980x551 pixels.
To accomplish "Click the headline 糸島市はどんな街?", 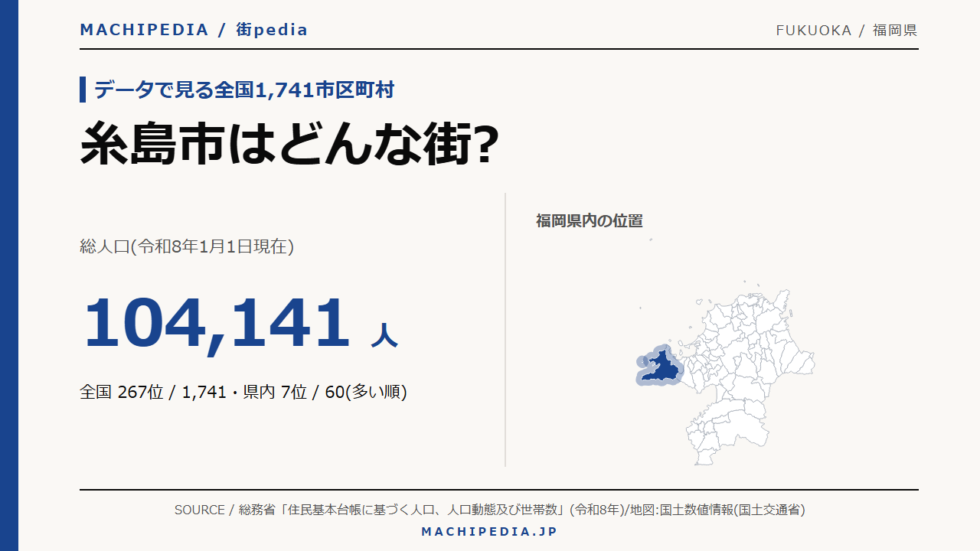I will [x=290, y=143].
